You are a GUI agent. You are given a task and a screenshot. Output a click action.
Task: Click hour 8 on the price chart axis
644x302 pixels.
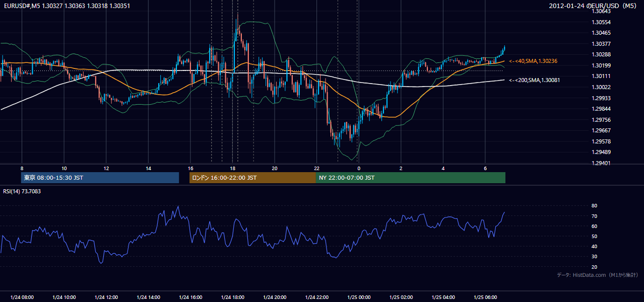click(22, 168)
